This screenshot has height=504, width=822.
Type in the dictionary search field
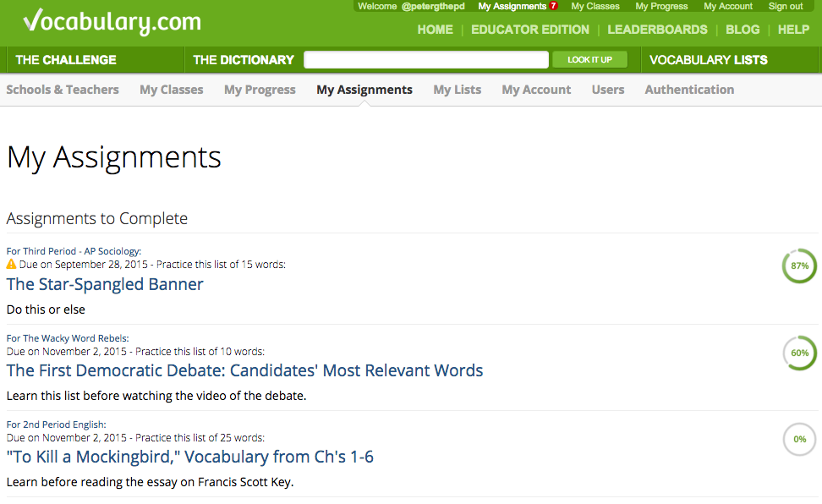426,60
